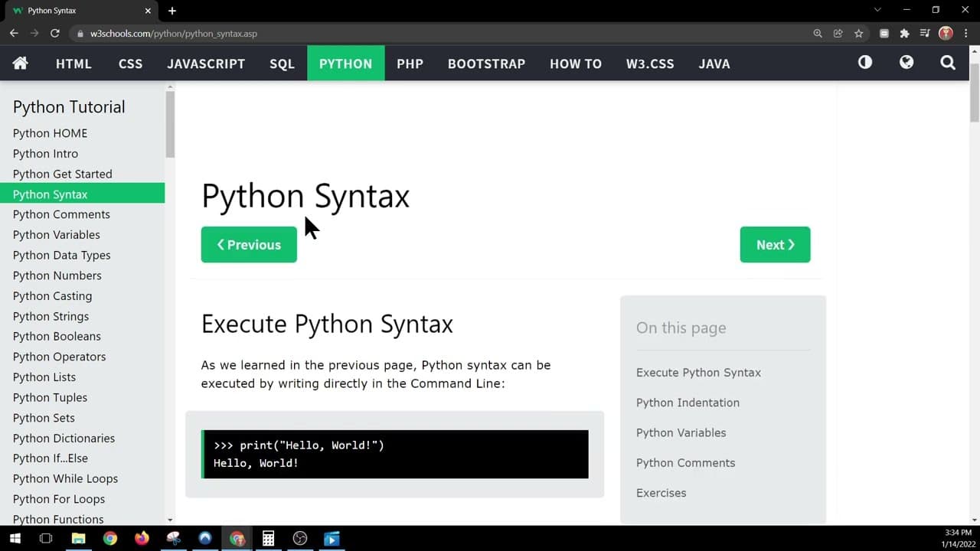Open Python Comments in the sidebar

coord(61,214)
